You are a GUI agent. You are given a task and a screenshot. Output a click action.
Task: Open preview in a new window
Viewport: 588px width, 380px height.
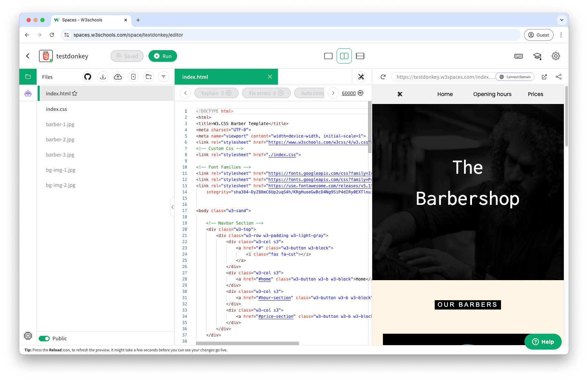tap(544, 77)
